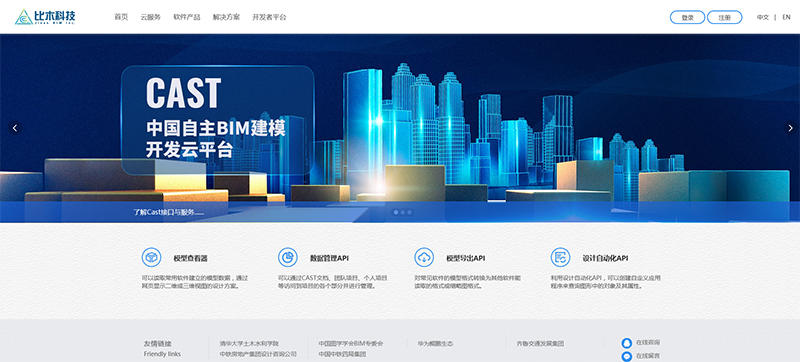
Task: Open the 首页 menu item
Action: [x=121, y=17]
